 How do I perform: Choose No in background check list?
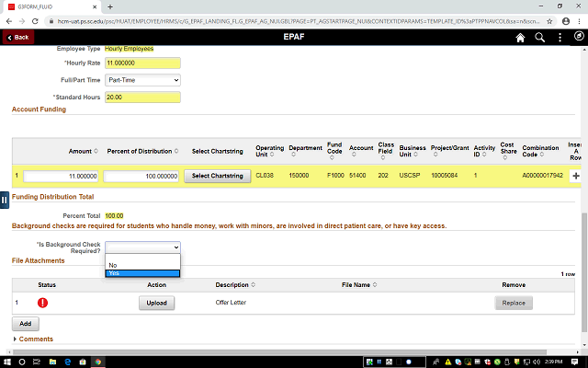point(142,265)
